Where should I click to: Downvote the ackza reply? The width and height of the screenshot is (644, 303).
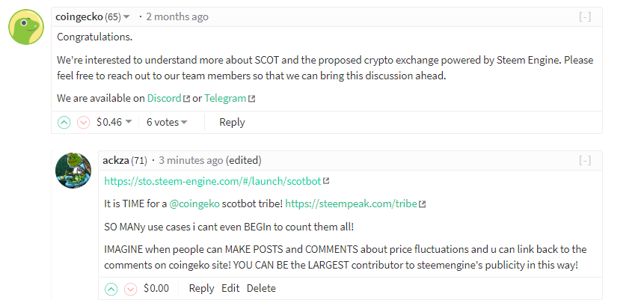(130, 288)
